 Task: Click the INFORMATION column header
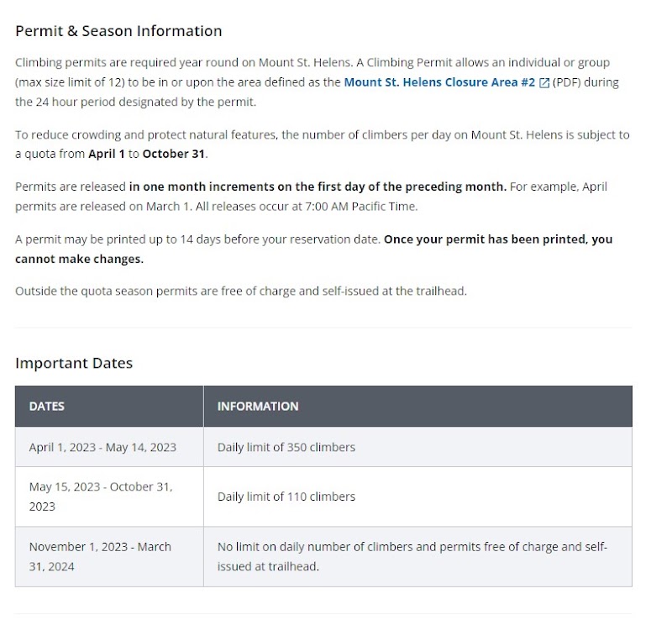258,406
